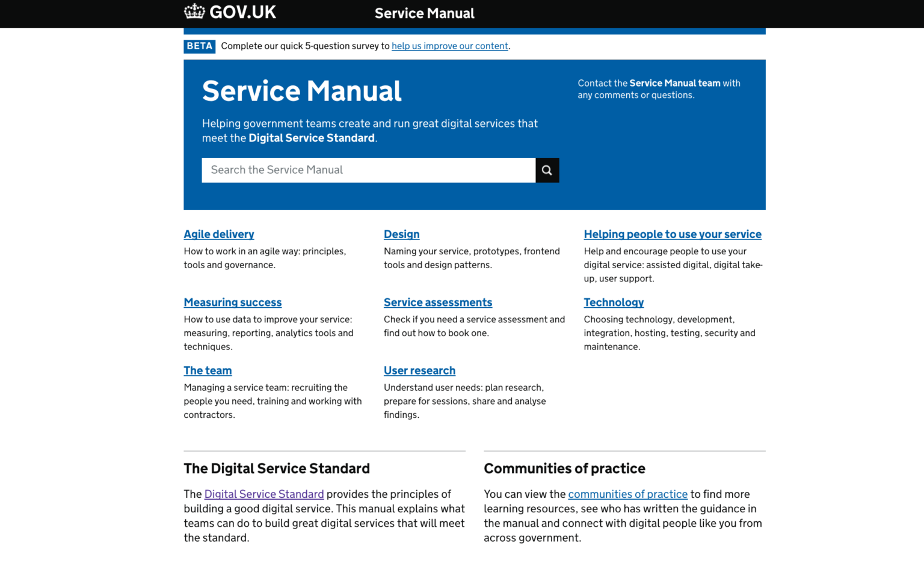Contact the Service Manual team
Viewport: 924px width, 576px height.
(x=674, y=83)
